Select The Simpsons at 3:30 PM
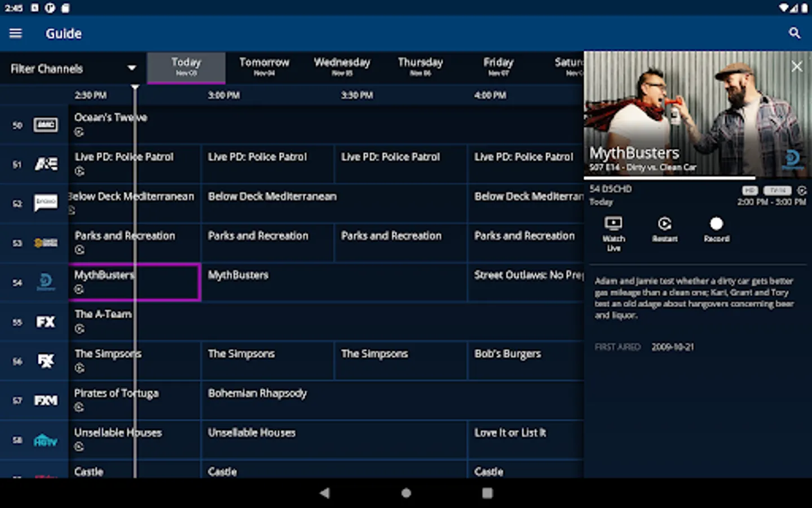 pos(400,361)
